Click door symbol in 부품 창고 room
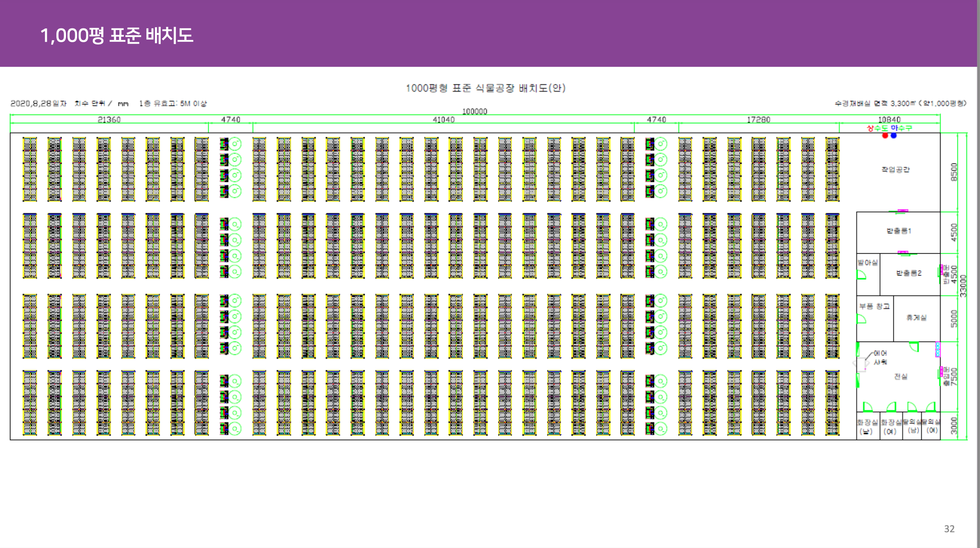Screen dimensions: 980x548 pyautogui.click(x=861, y=319)
